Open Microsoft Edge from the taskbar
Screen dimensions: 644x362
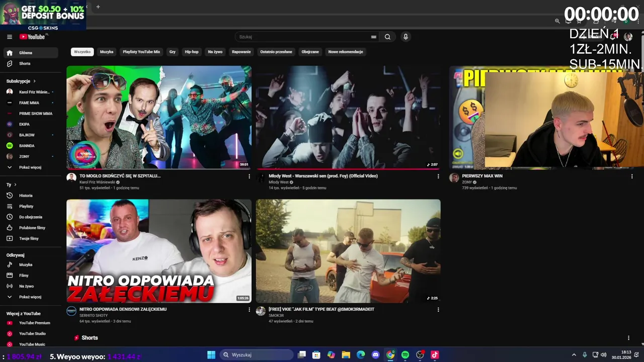tap(361, 355)
